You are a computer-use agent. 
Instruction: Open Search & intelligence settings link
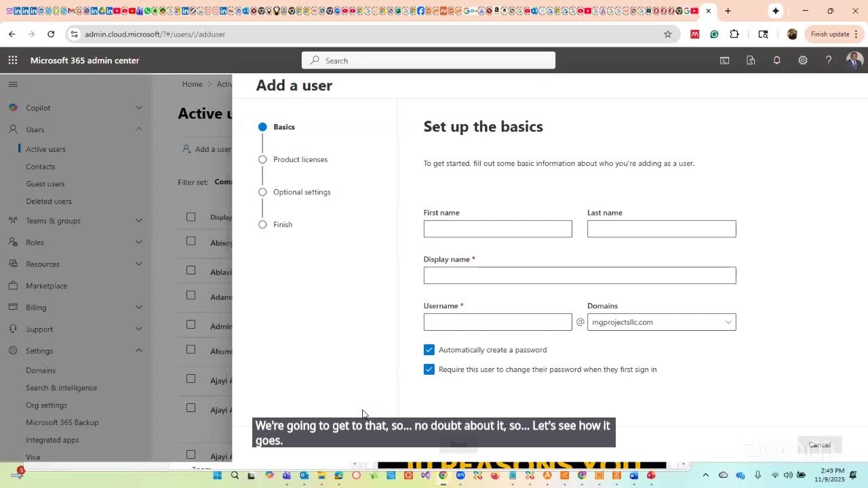click(62, 388)
